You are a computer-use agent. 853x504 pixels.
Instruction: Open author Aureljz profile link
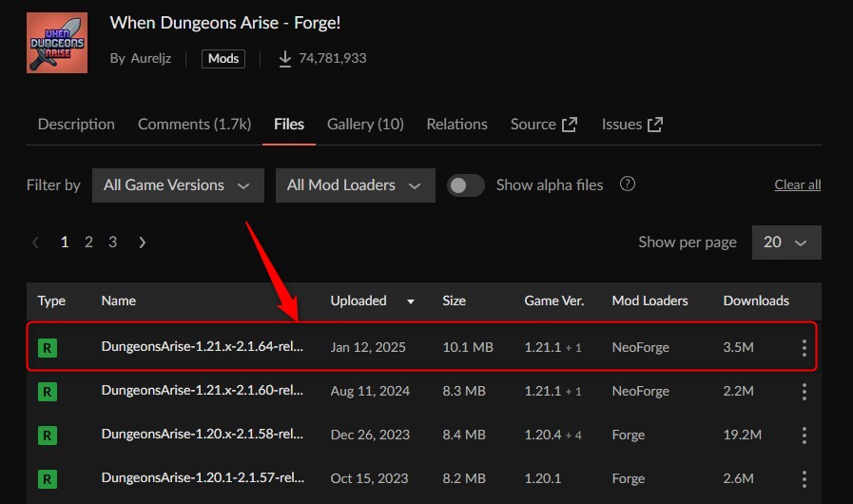point(150,58)
